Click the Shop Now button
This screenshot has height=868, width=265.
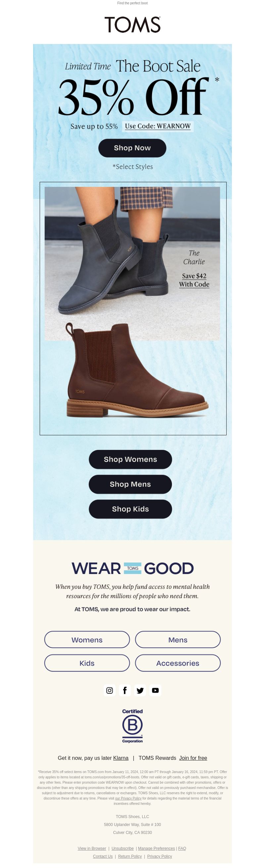(132, 148)
